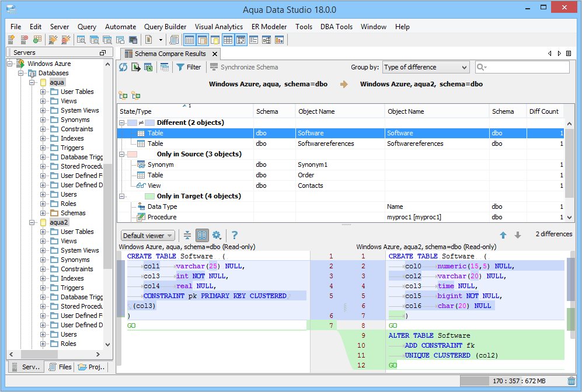Click the script scroll icon in main toolbar

point(174,40)
